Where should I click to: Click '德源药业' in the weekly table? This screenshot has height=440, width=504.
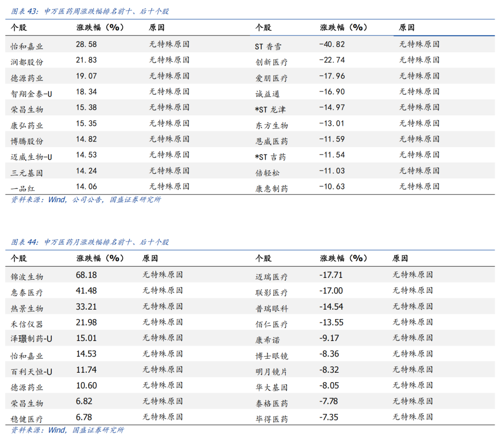(27, 78)
